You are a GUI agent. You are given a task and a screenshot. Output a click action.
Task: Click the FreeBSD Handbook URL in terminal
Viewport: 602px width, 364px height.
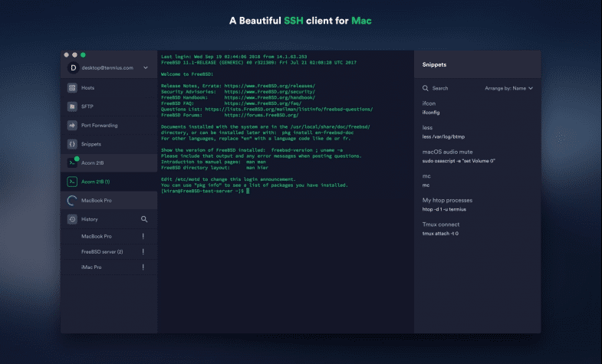pos(269,97)
